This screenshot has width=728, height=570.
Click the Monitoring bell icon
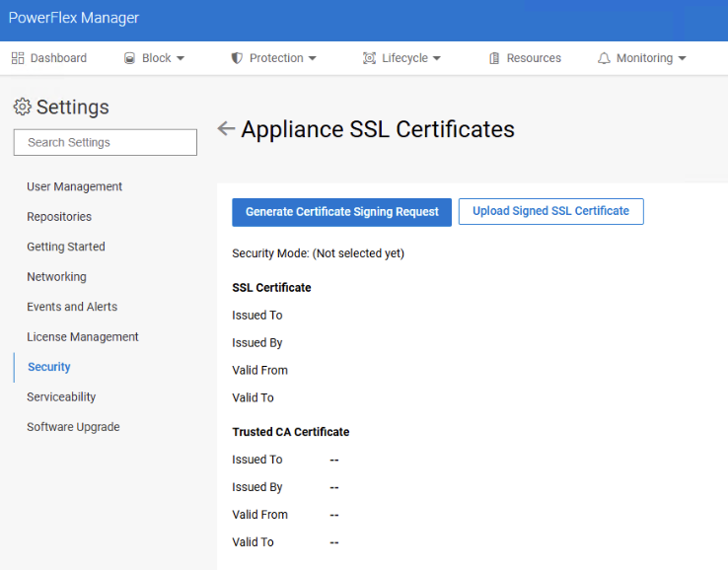604,58
